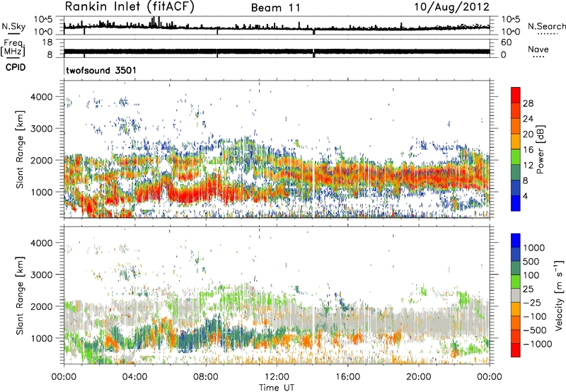The height and width of the screenshot is (392, 566).
Task: Pick the red bottom segment of velocity colorbar
Action: [516, 350]
